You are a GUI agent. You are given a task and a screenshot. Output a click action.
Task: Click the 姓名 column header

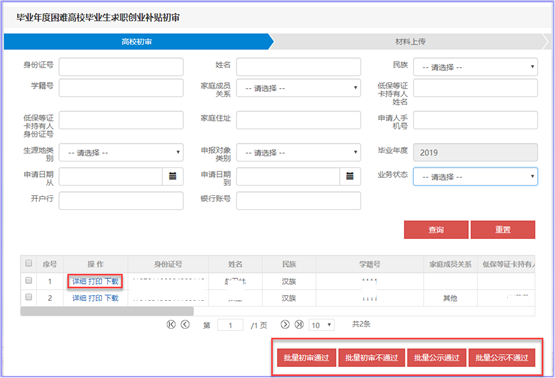point(235,264)
